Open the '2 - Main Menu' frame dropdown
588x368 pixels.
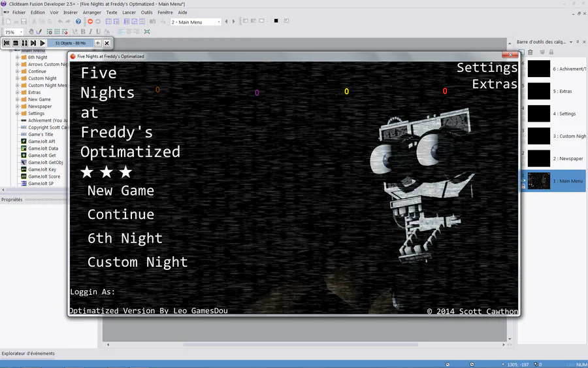[x=219, y=22]
